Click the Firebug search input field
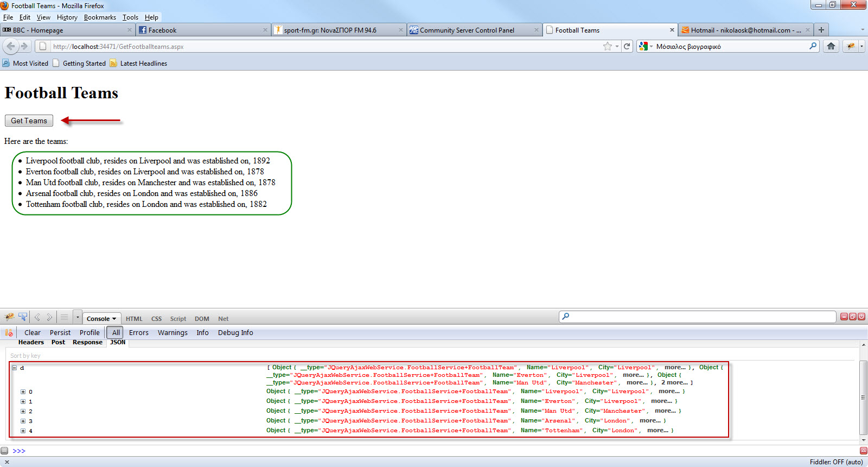868x467 pixels. tap(697, 317)
